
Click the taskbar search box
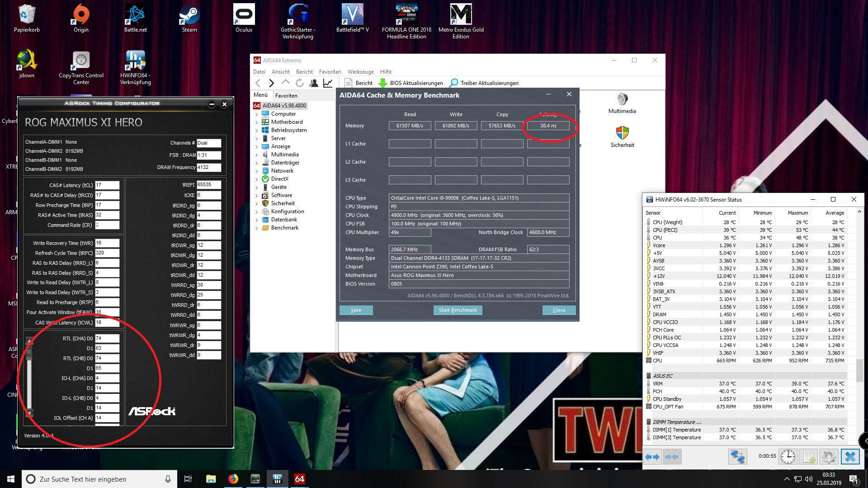99,479
